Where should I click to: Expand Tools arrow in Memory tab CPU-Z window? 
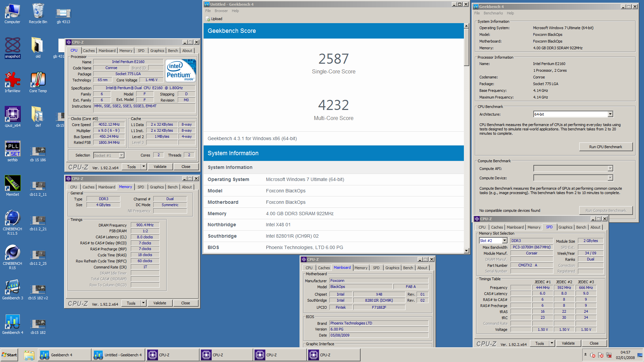(143, 303)
